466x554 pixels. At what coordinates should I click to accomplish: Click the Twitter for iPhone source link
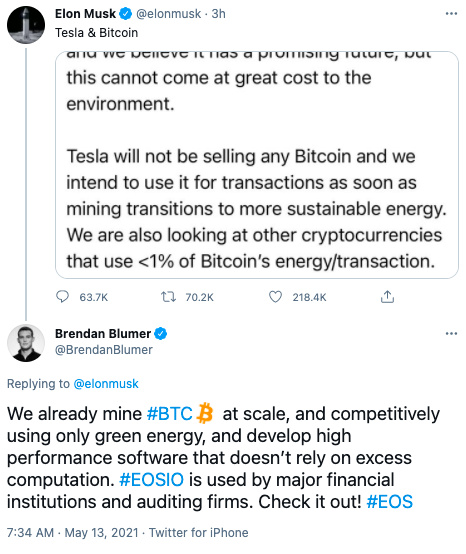point(199,532)
